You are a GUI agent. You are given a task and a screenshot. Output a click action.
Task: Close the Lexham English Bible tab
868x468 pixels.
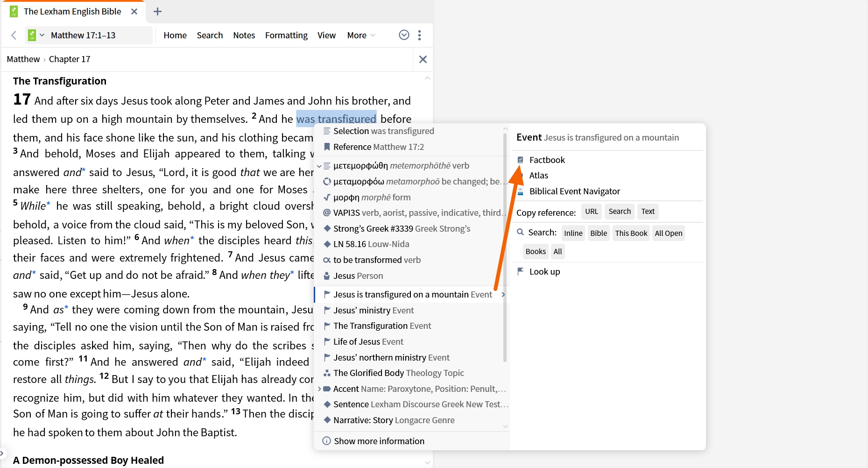click(x=134, y=11)
